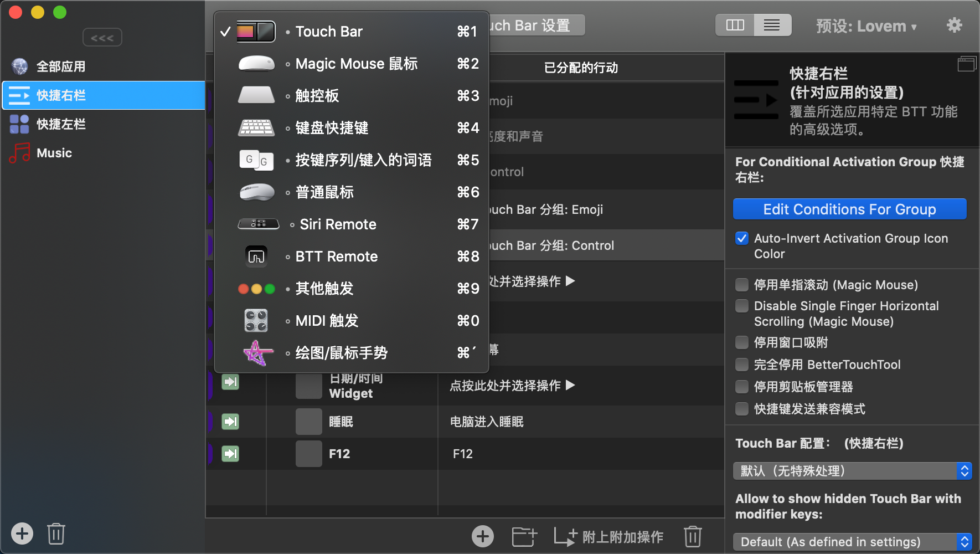
Task: Click the Touch Bar 设置 button
Action: click(x=536, y=25)
